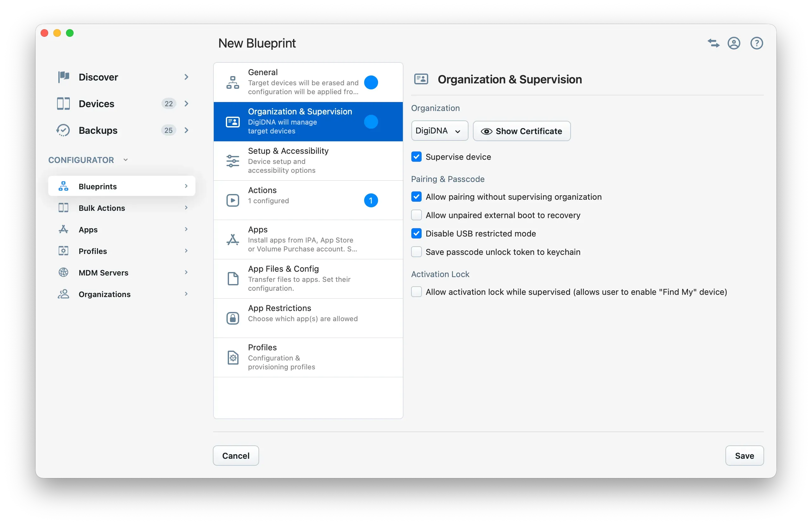This screenshot has width=812, height=525.
Task: Click the App Restrictions lock icon
Action: click(233, 318)
